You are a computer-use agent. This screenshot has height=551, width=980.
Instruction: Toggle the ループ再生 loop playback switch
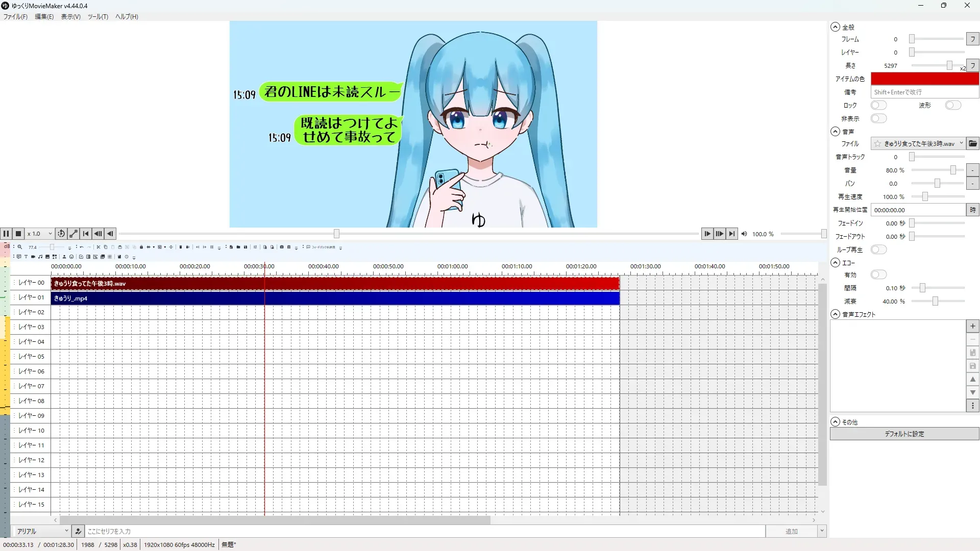coord(878,249)
